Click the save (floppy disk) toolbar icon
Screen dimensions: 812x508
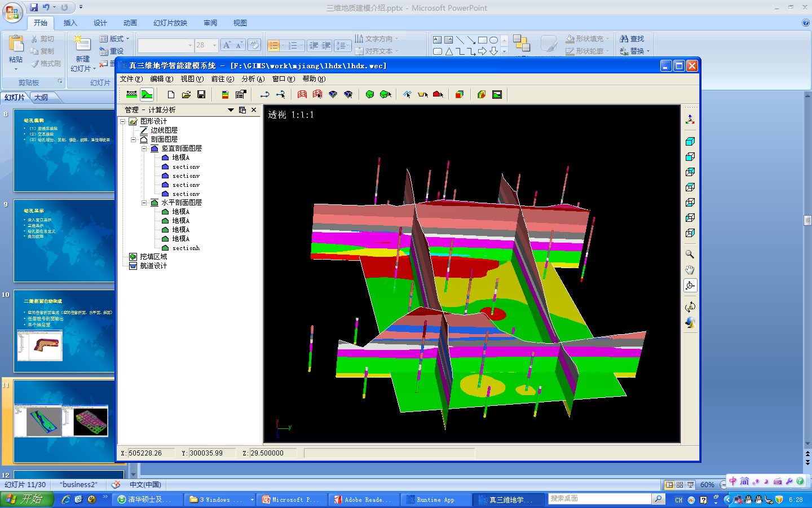[x=201, y=94]
